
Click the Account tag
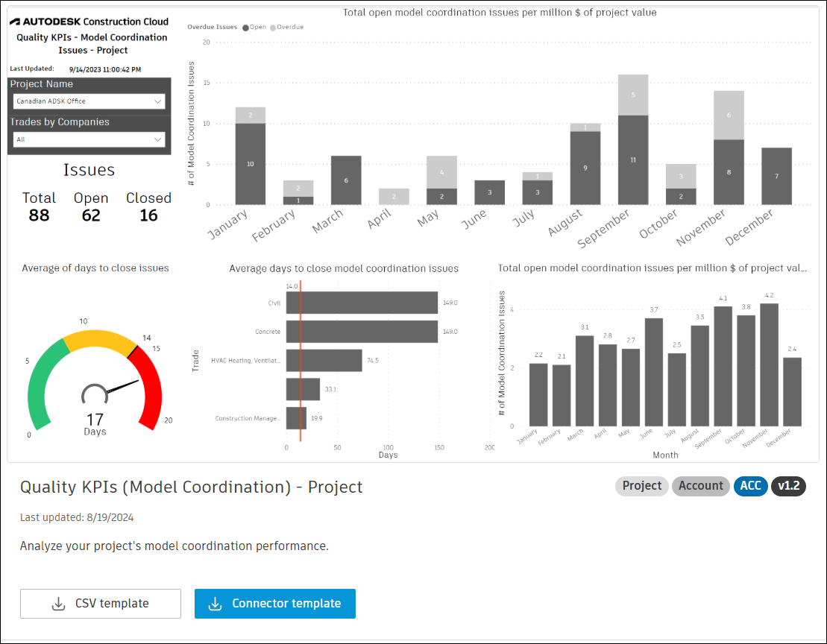[x=700, y=486]
